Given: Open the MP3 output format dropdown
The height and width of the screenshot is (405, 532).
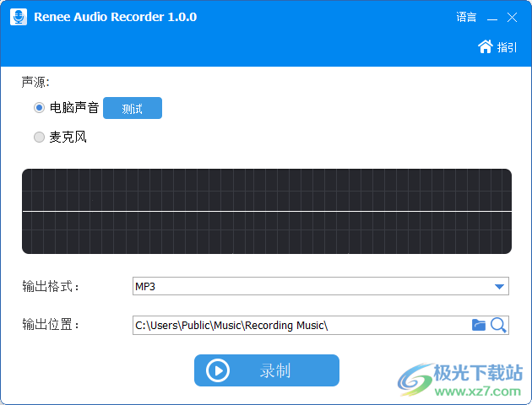Looking at the screenshot, I should pyautogui.click(x=321, y=286).
